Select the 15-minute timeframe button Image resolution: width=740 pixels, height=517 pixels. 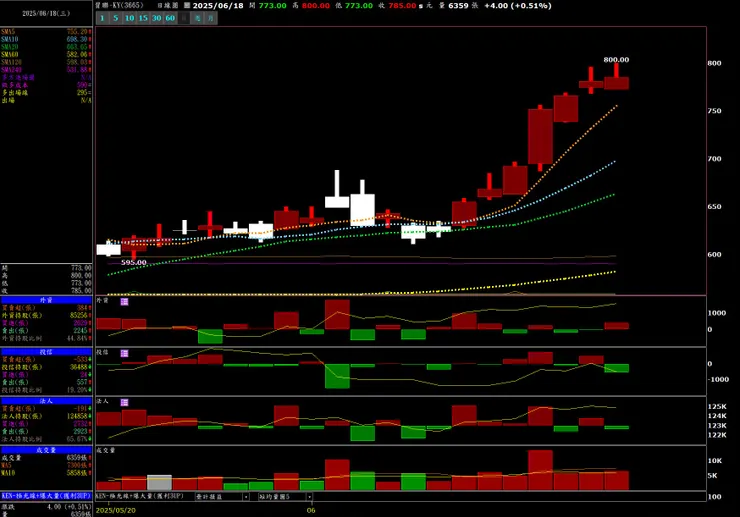tap(143, 18)
